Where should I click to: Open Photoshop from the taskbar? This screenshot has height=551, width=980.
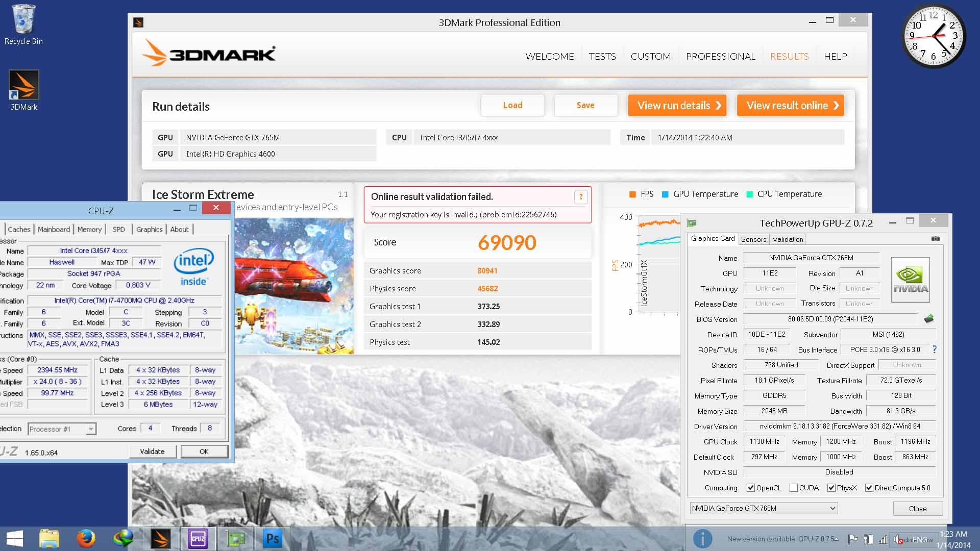pyautogui.click(x=273, y=539)
